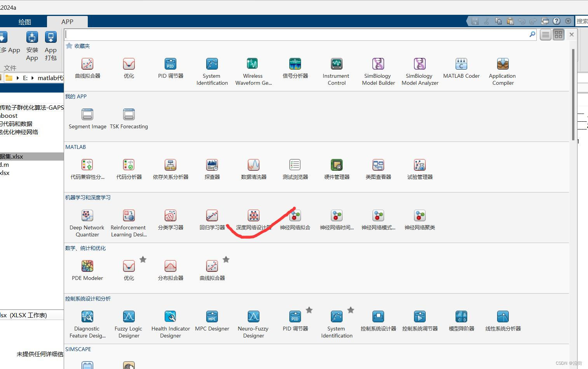Switch to the 绘图 tab
Image resolution: width=588 pixels, height=369 pixels.
click(x=25, y=22)
